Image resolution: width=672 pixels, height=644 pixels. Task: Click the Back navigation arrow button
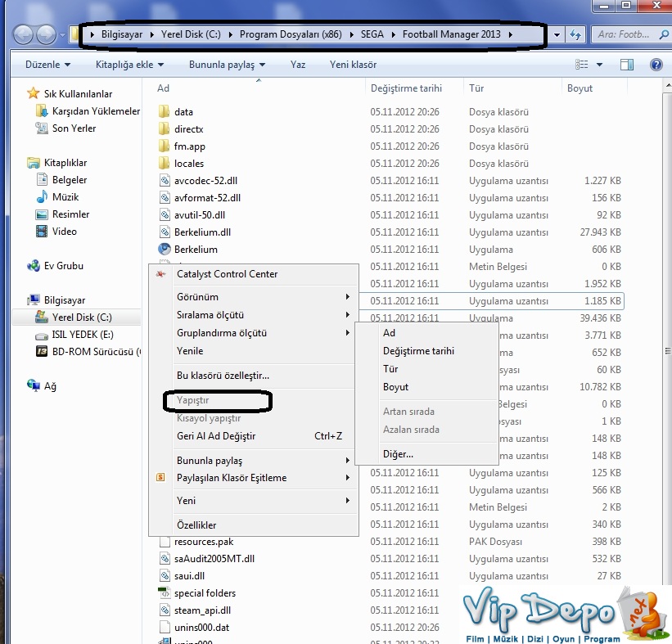point(23,34)
